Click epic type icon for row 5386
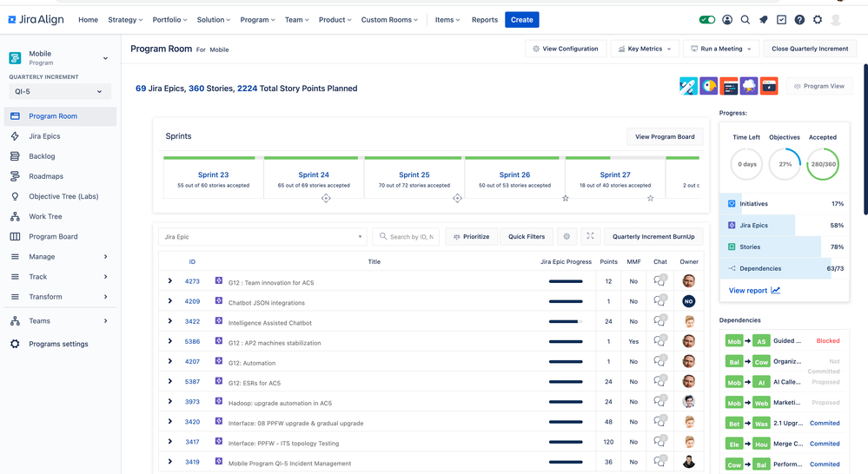 pos(219,341)
